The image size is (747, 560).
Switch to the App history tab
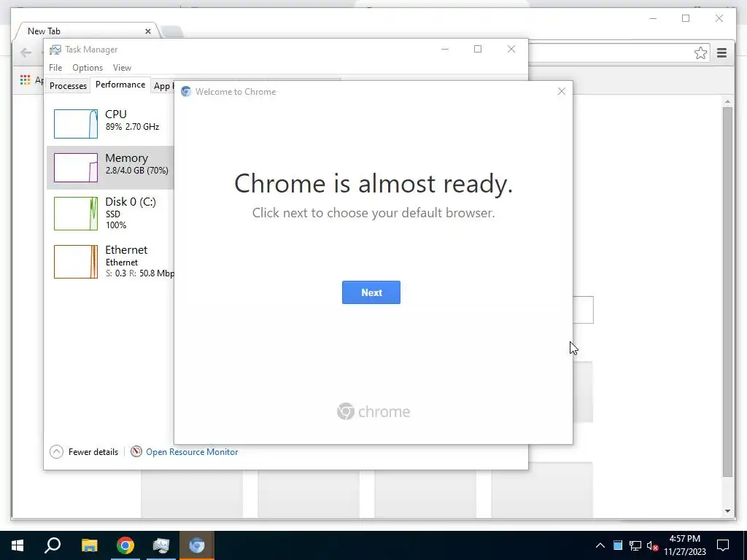(163, 86)
